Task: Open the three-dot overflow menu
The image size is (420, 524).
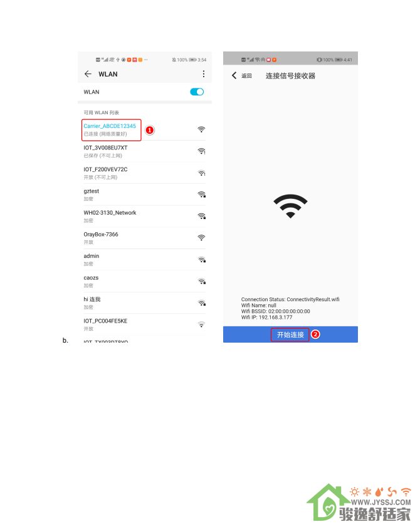Action: 203,74
